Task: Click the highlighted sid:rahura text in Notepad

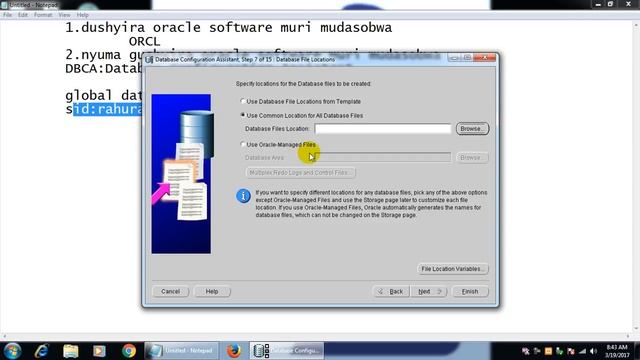Action: click(x=107, y=109)
